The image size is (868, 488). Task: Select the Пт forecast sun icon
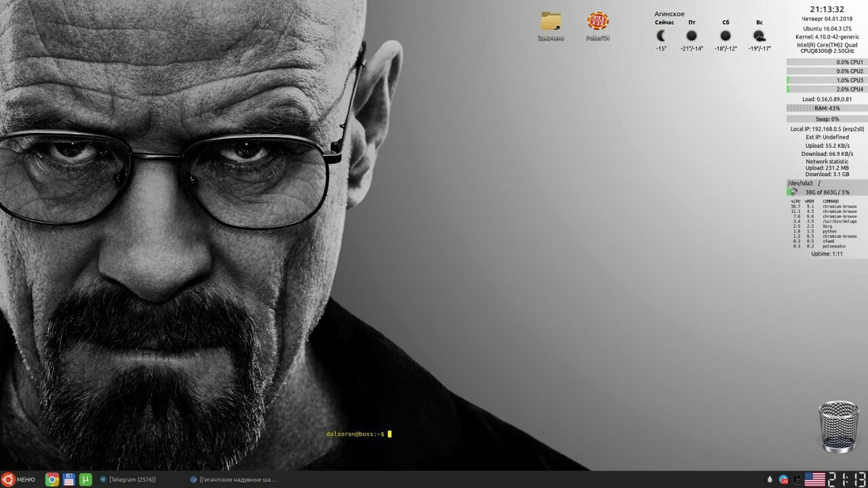[692, 36]
